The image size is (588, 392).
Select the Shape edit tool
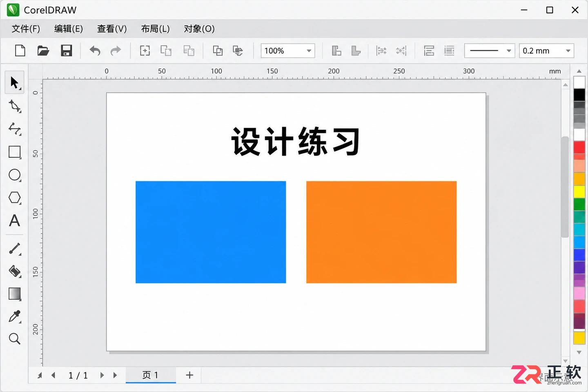(x=15, y=106)
